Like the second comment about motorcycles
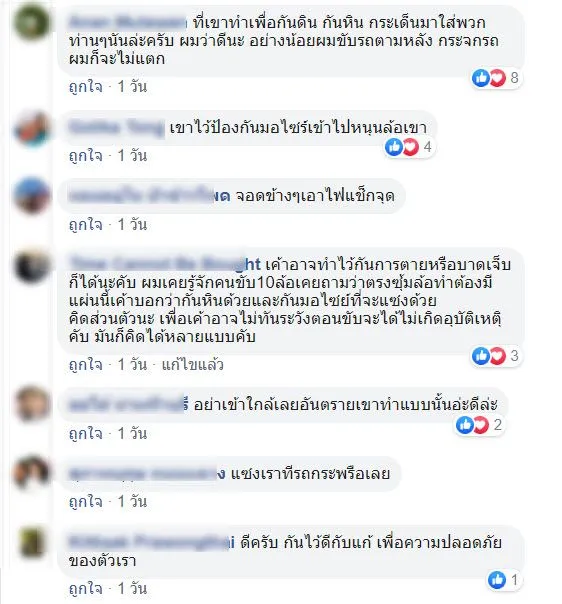Screen dimensions: 562x604 86,156
